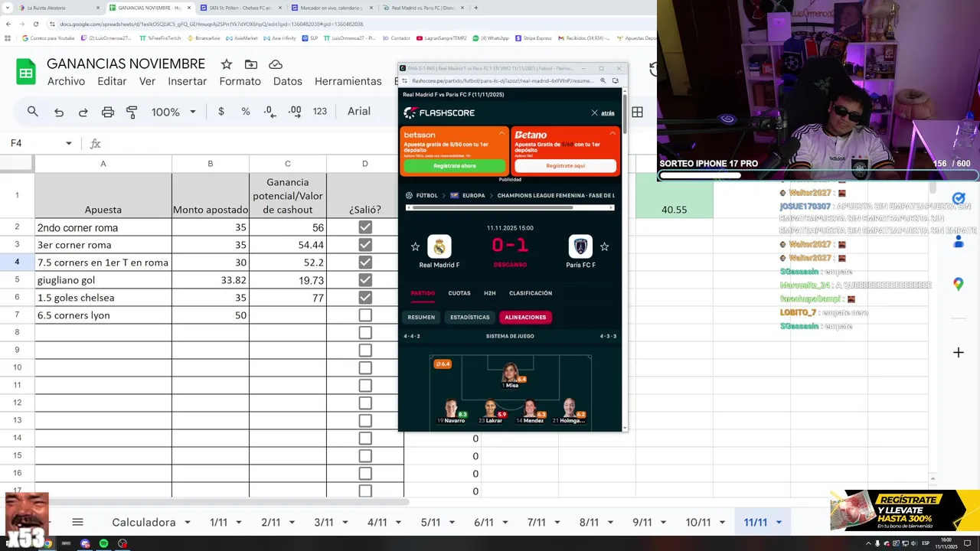This screenshot has width=980, height=551.
Task: Open the 100% zoom dropdown
Action: pos(174,112)
